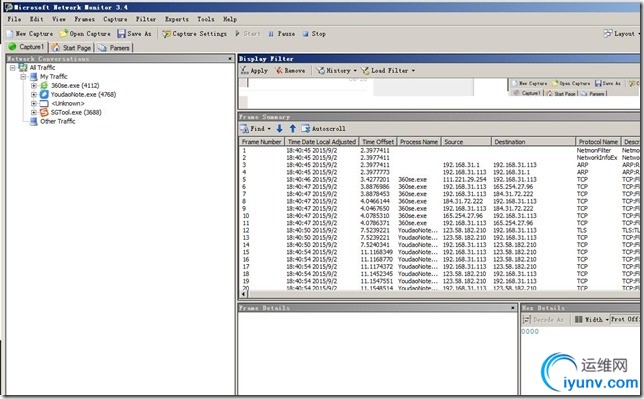644x399 pixels.
Task: Remove the display filter
Action: point(290,71)
